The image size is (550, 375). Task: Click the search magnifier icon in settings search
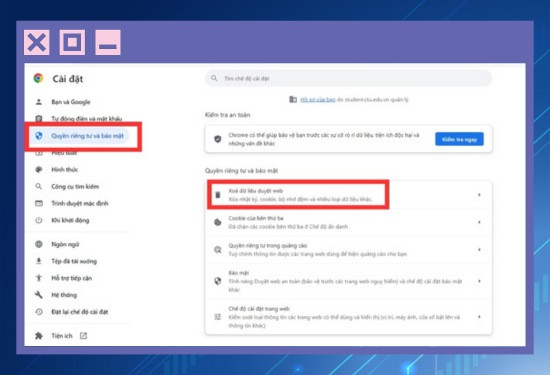[x=214, y=78]
